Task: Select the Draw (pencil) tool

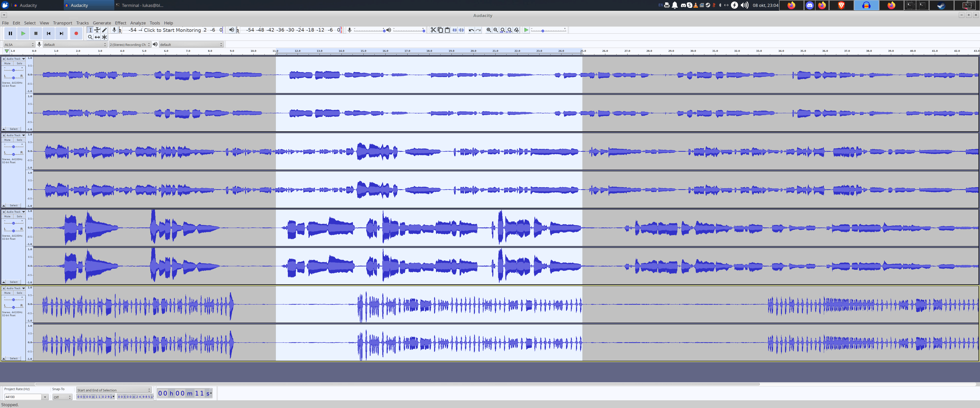Action: 104,30
